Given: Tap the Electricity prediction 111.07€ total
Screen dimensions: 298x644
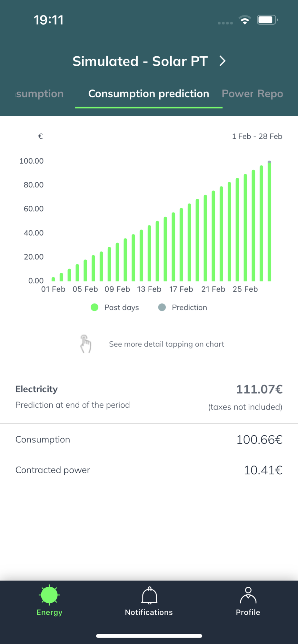Looking at the screenshot, I should click(259, 389).
